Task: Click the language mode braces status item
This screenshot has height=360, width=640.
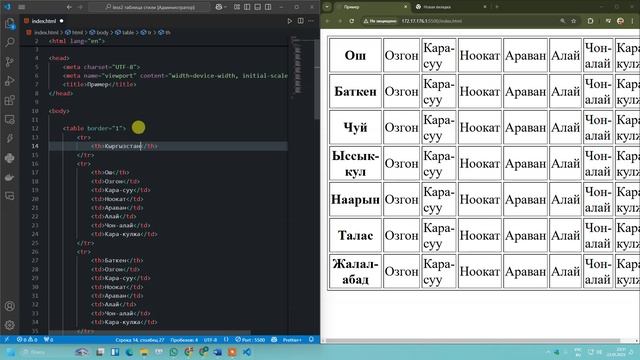Action: point(226,340)
